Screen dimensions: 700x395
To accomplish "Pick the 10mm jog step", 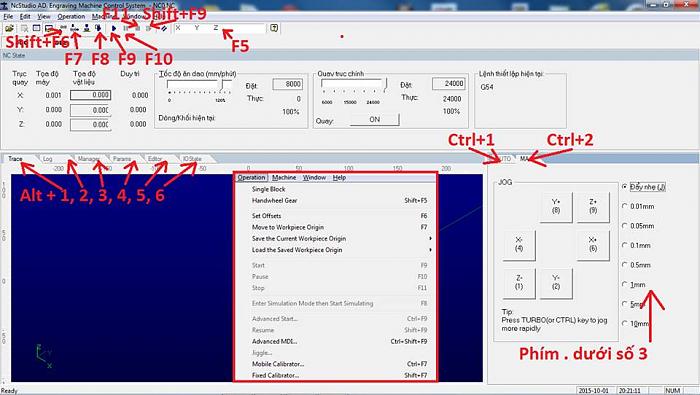I will (x=625, y=323).
